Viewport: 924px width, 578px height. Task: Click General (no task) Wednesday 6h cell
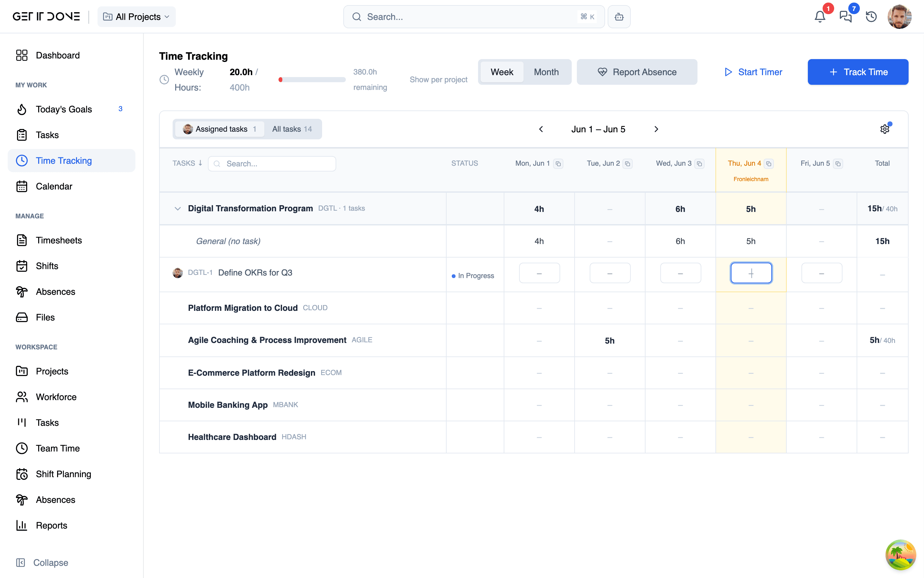point(680,241)
